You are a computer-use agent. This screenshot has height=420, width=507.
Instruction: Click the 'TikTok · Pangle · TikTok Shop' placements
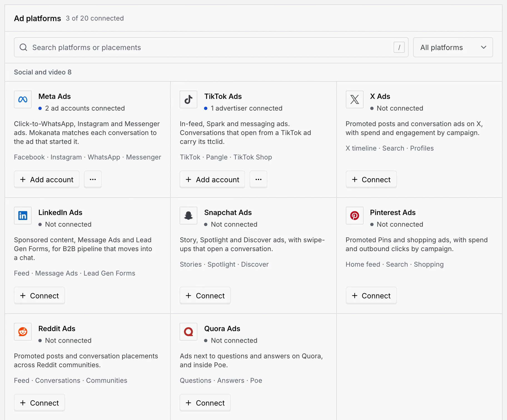pyautogui.click(x=226, y=157)
